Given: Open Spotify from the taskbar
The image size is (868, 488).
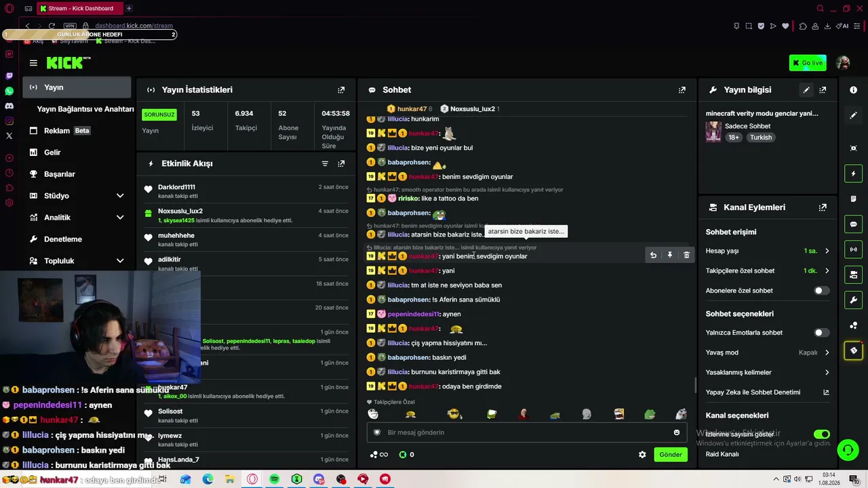Looking at the screenshot, I should coord(274,479).
